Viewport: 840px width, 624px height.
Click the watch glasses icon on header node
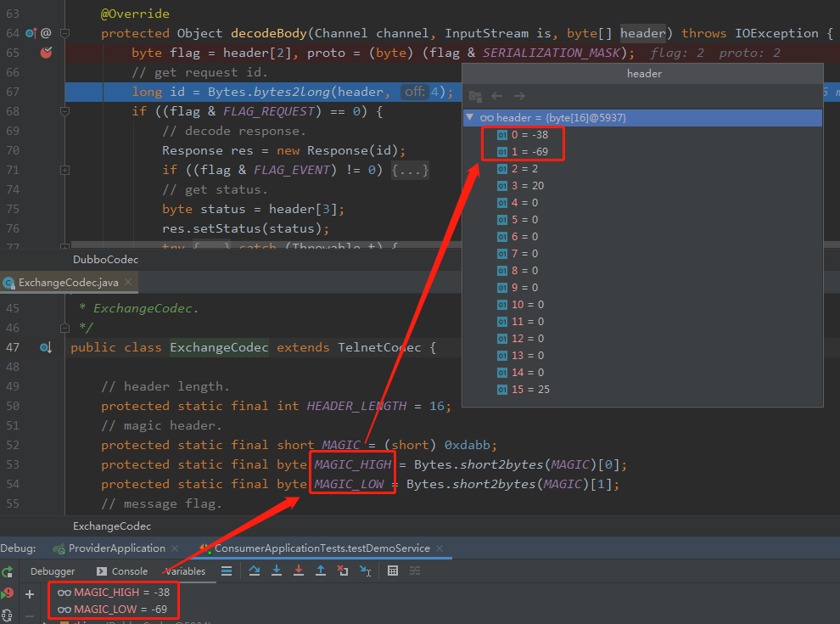486,118
